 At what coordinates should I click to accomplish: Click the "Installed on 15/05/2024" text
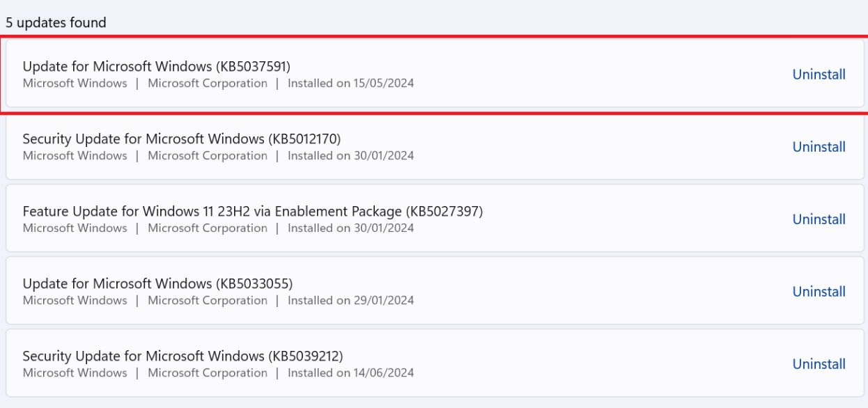click(350, 84)
